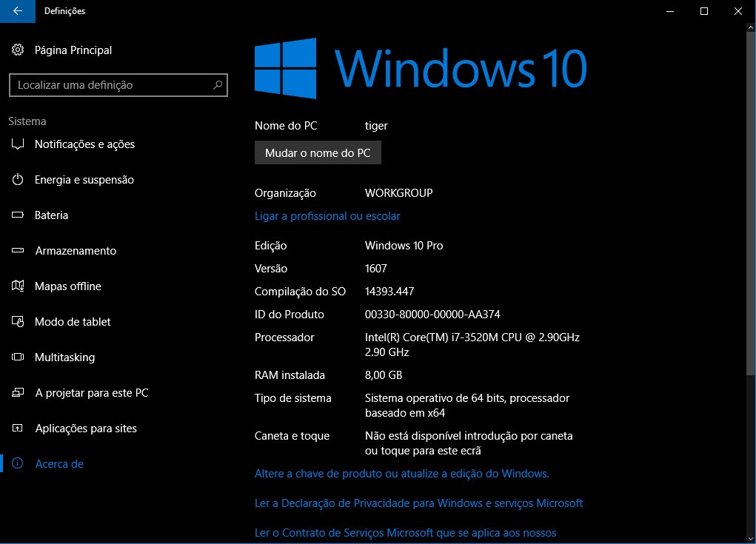Viewport: 756px width, 544px height.
Task: Click Mudar o nome do PC button
Action: tap(318, 152)
